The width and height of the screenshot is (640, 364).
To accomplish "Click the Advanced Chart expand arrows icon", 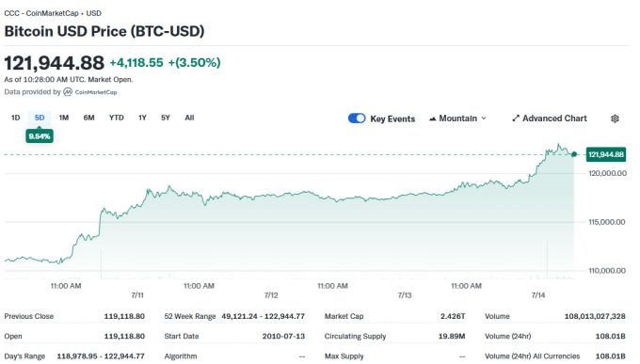I will 516,119.
